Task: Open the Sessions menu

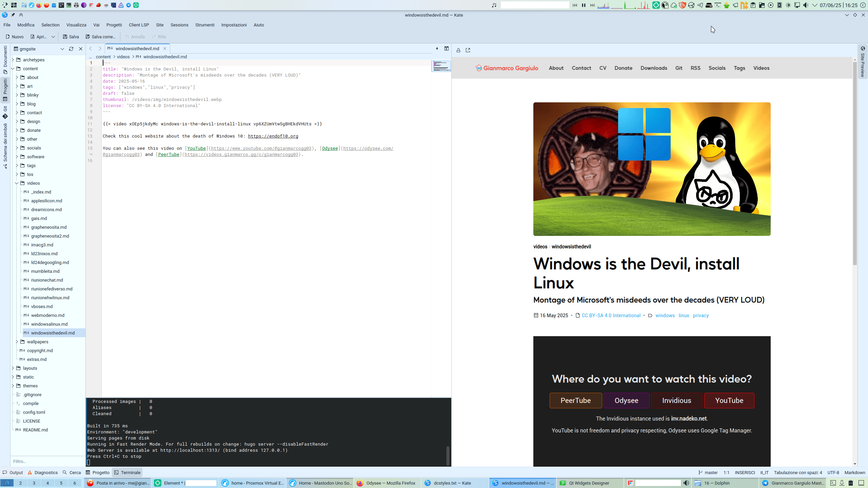Action: tap(179, 25)
